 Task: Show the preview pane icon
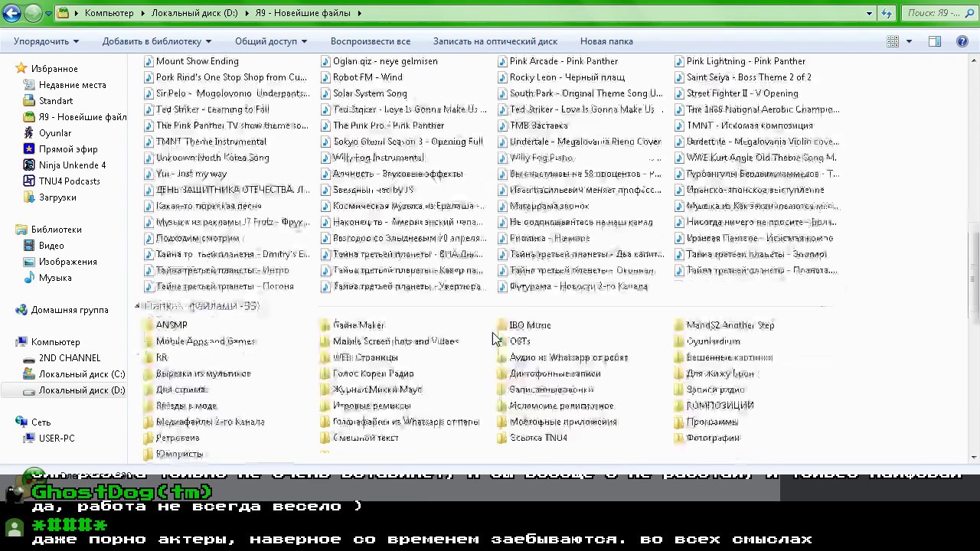(x=935, y=41)
